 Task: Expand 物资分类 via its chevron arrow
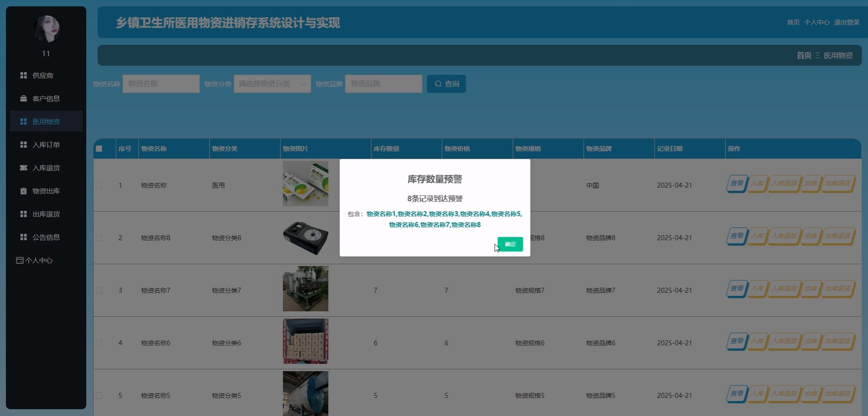point(303,84)
